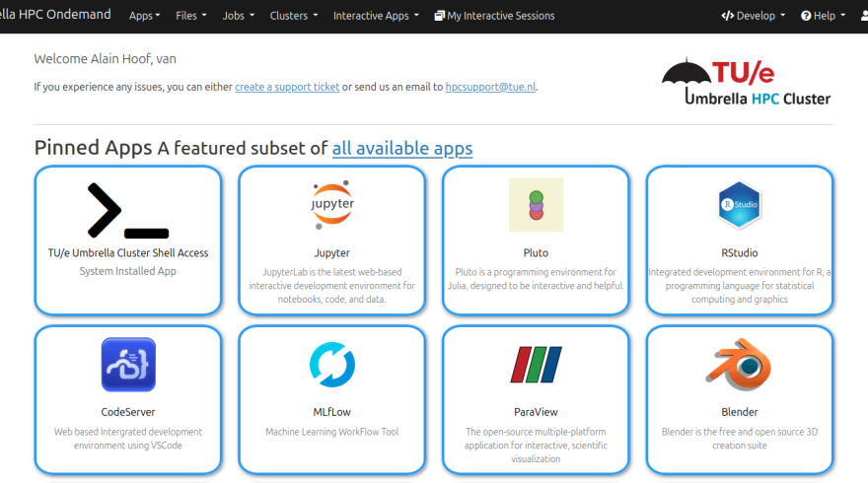This screenshot has width=868, height=483.
Task: Select the ParaView striped logo
Action: (x=536, y=365)
